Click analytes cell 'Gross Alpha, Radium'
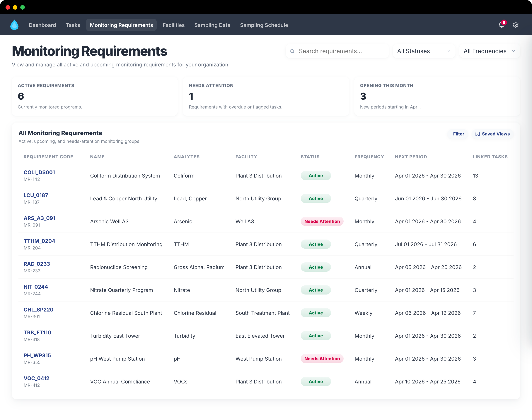The height and width of the screenshot is (420, 532). coord(199,267)
